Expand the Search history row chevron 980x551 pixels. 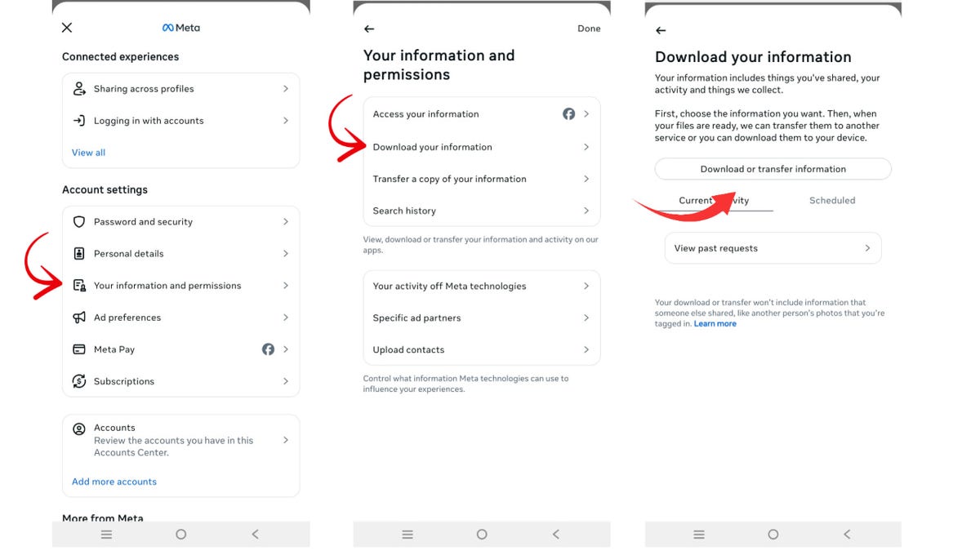pos(586,211)
